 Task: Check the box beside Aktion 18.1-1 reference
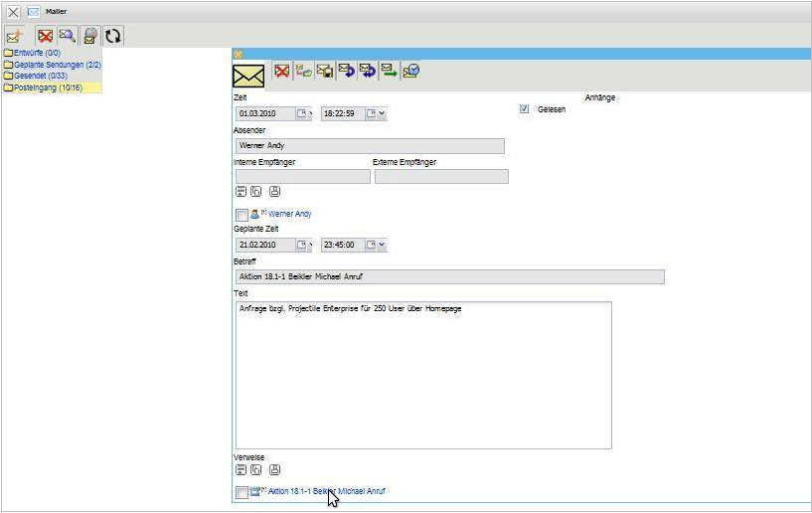(x=242, y=492)
